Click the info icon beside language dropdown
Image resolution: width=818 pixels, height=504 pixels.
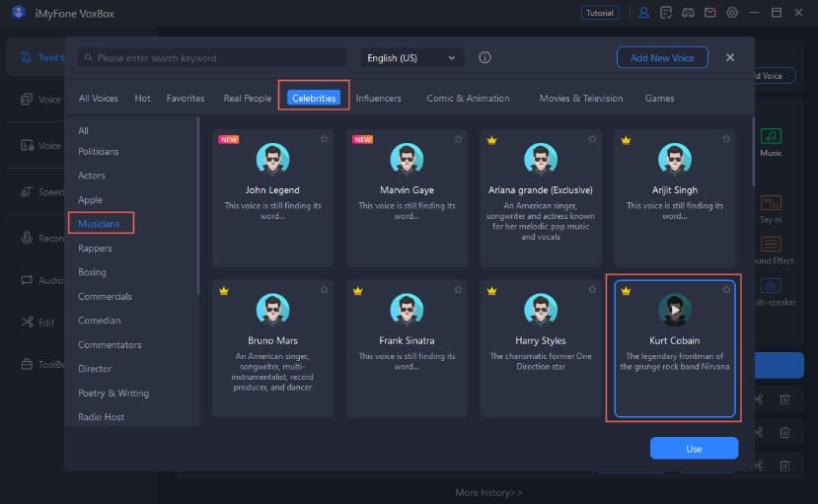(x=484, y=57)
